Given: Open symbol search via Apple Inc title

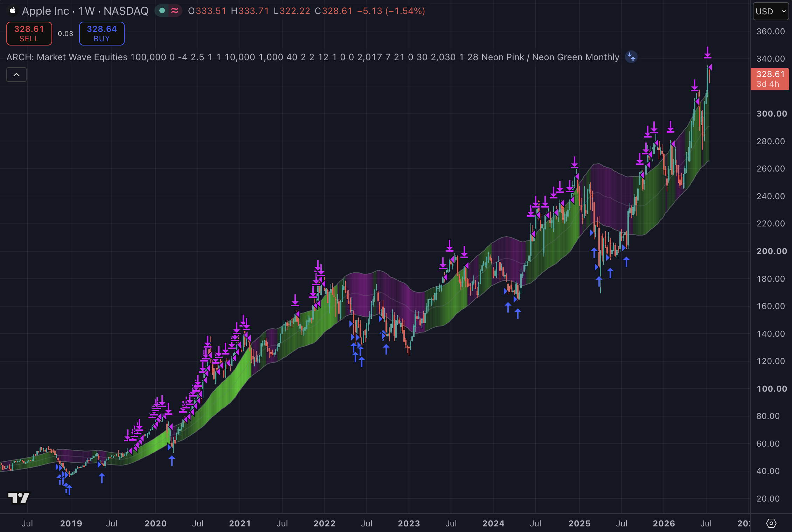Looking at the screenshot, I should [x=46, y=11].
